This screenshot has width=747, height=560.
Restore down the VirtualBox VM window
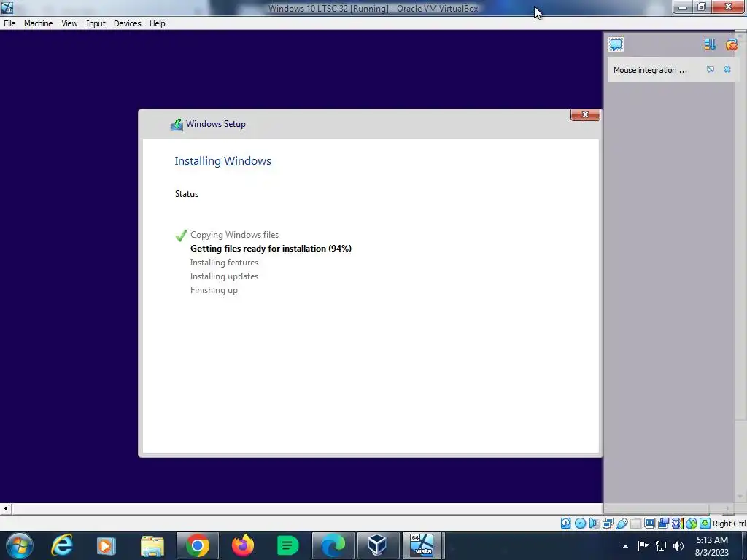[702, 7]
